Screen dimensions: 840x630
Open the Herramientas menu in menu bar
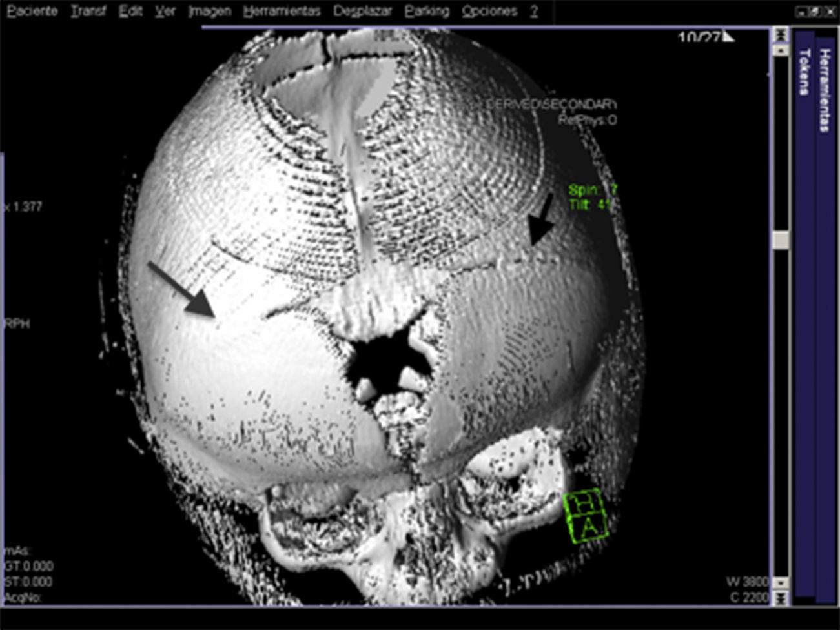(282, 11)
